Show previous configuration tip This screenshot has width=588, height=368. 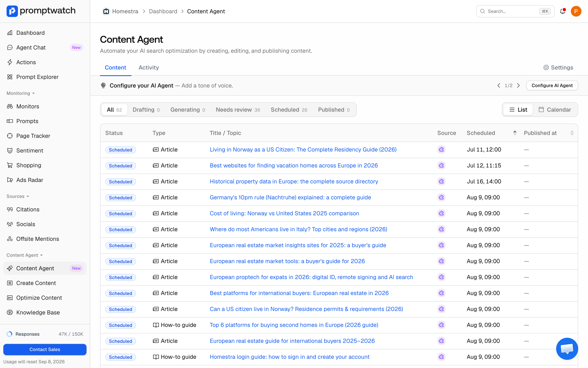(499, 85)
